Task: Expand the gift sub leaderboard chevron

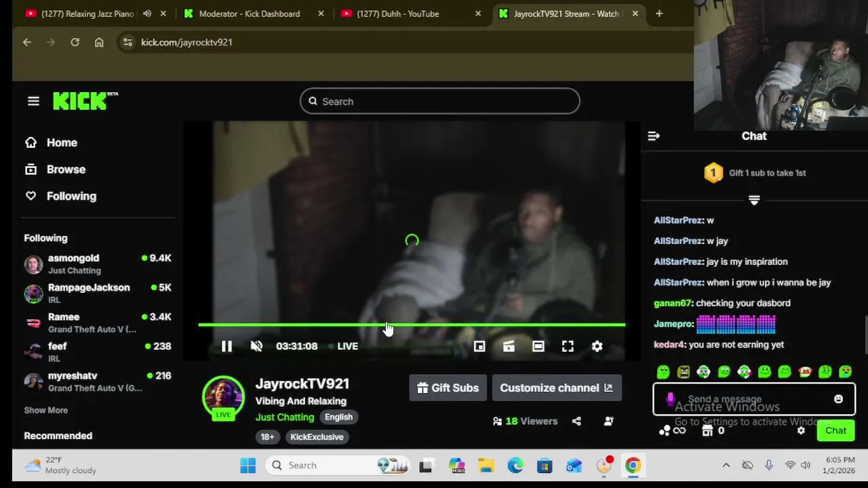Action: pos(754,200)
